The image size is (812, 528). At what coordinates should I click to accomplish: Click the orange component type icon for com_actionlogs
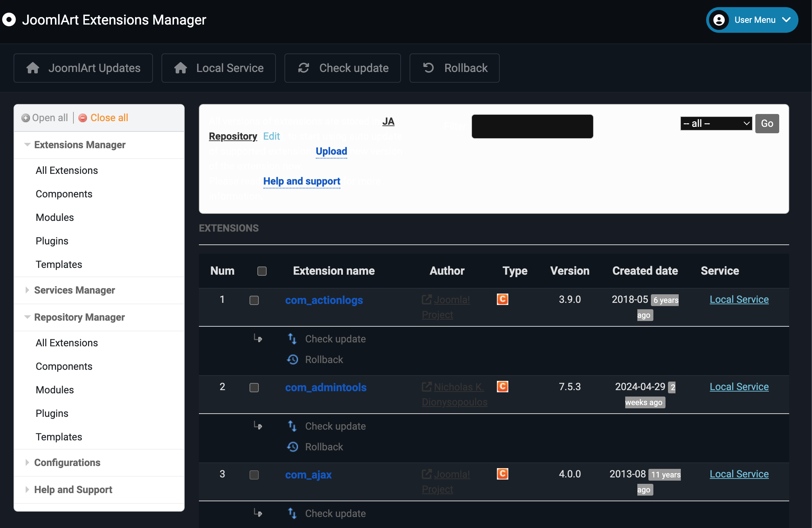point(502,299)
